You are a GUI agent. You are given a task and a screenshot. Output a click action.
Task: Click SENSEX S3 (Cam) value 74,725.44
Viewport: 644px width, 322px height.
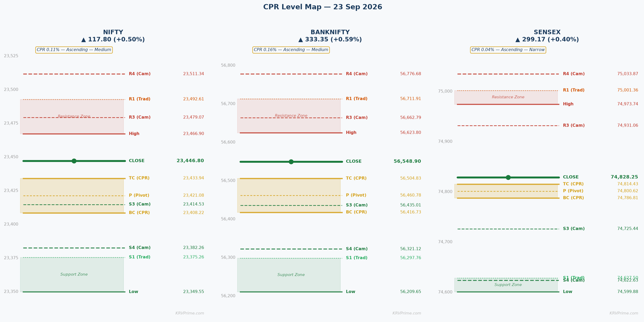click(628, 229)
